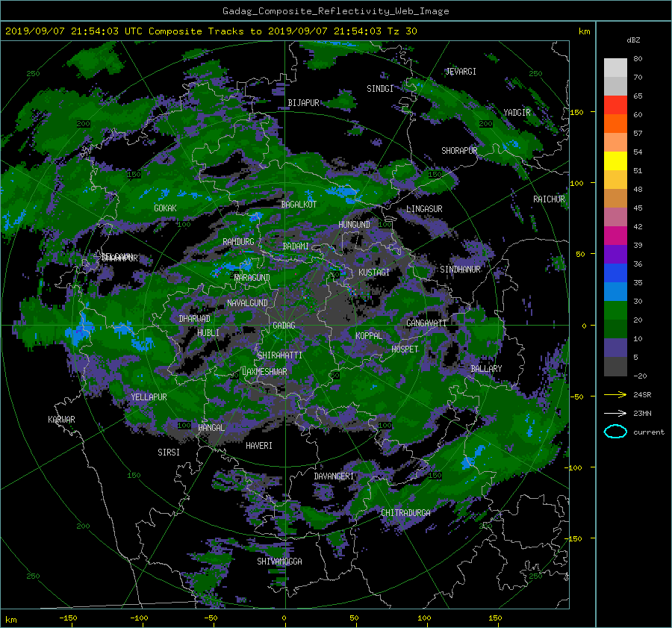Click the BADAMI city label
The image size is (672, 628).
click(x=296, y=246)
